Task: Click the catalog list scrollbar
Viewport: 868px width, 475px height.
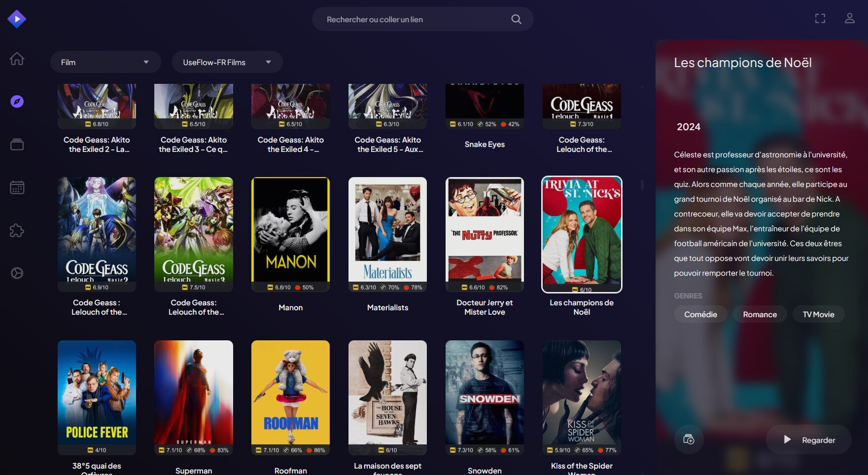Action: coord(642,184)
